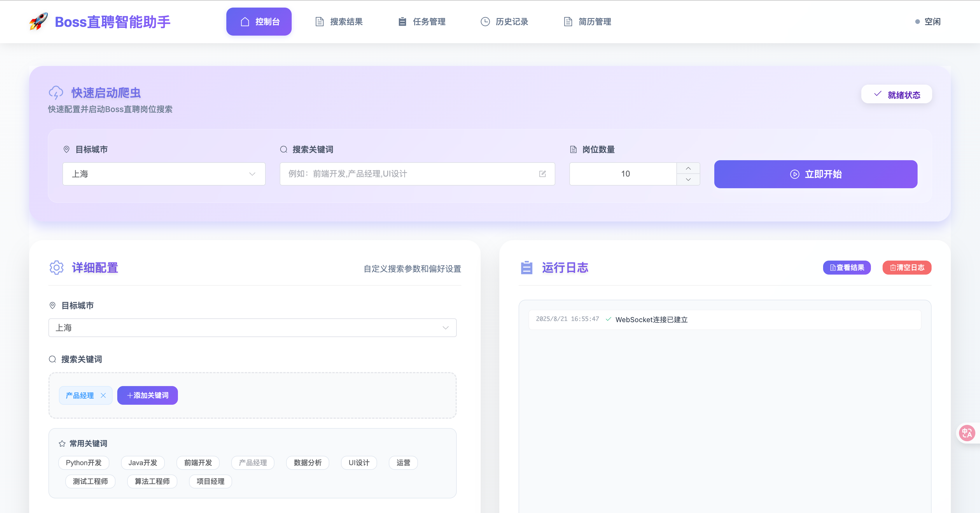Image resolution: width=980 pixels, height=513 pixels.
Task: Decrease 岗位数量 with the down arrow
Action: [688, 180]
